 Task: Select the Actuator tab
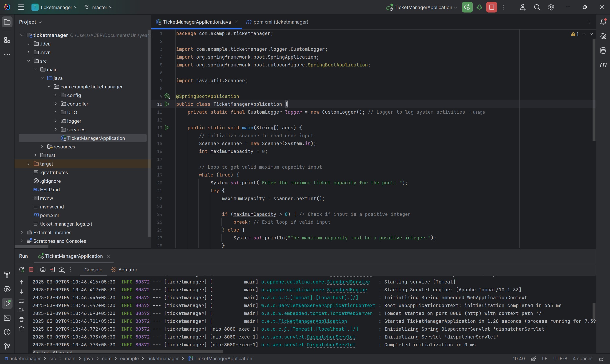coord(124,270)
